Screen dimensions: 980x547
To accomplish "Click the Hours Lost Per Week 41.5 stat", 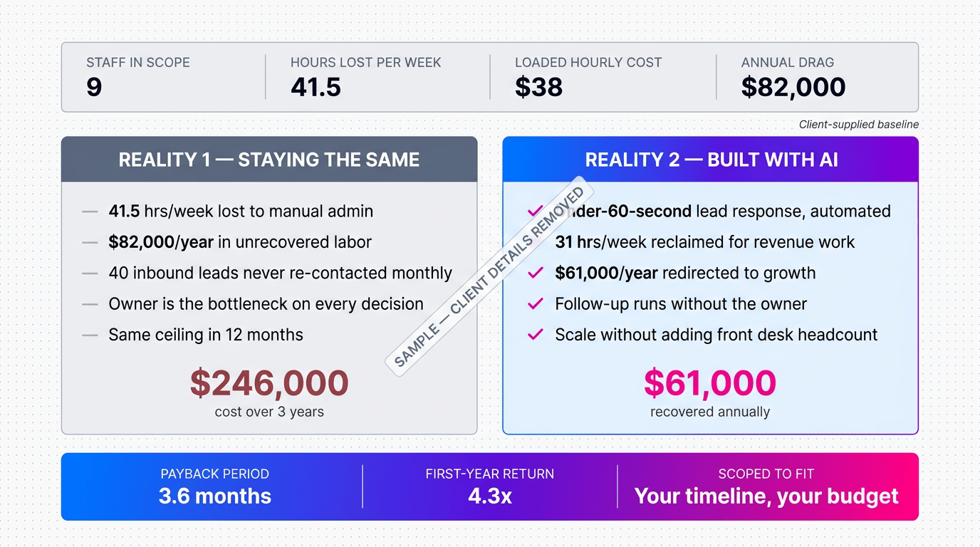I will click(x=365, y=77).
